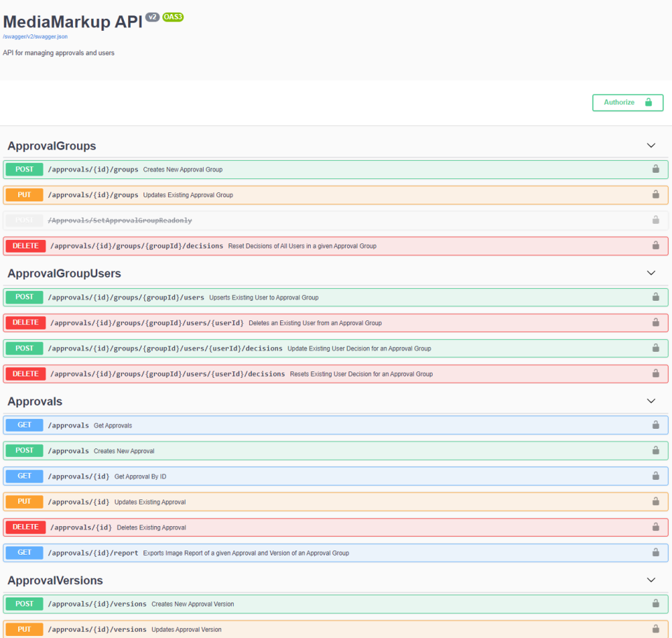Open the /swagger/v2/swagger.json link
This screenshot has height=638, width=672.
pos(35,37)
